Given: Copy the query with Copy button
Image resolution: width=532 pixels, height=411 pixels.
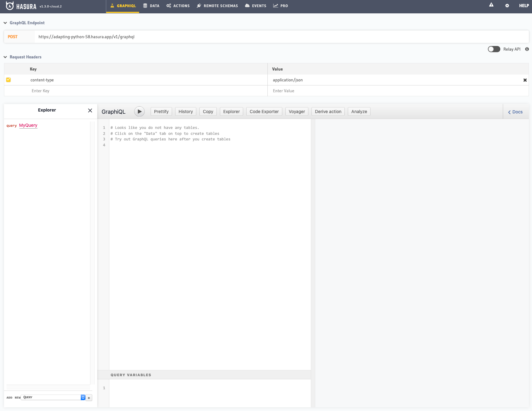Looking at the screenshot, I should coord(208,112).
